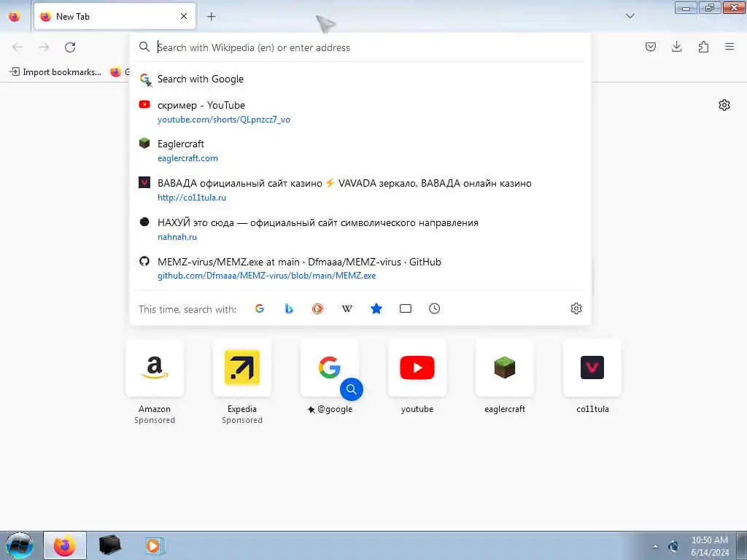Open the Eaglercraft suggestion
The height and width of the screenshot is (560, 747).
[x=360, y=150]
